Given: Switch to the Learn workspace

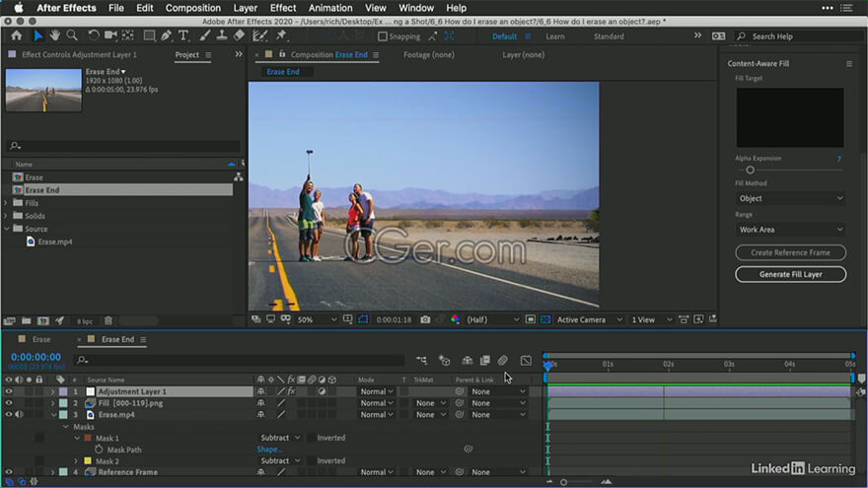Looking at the screenshot, I should click(555, 36).
